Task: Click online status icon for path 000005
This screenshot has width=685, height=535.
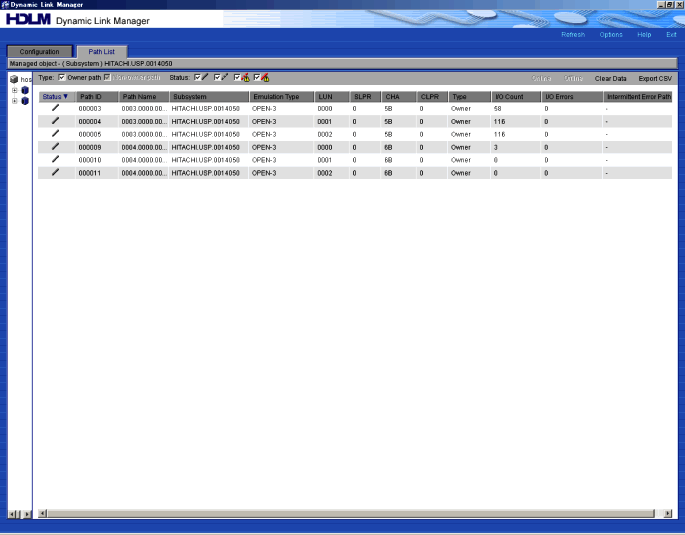Action: (55, 134)
